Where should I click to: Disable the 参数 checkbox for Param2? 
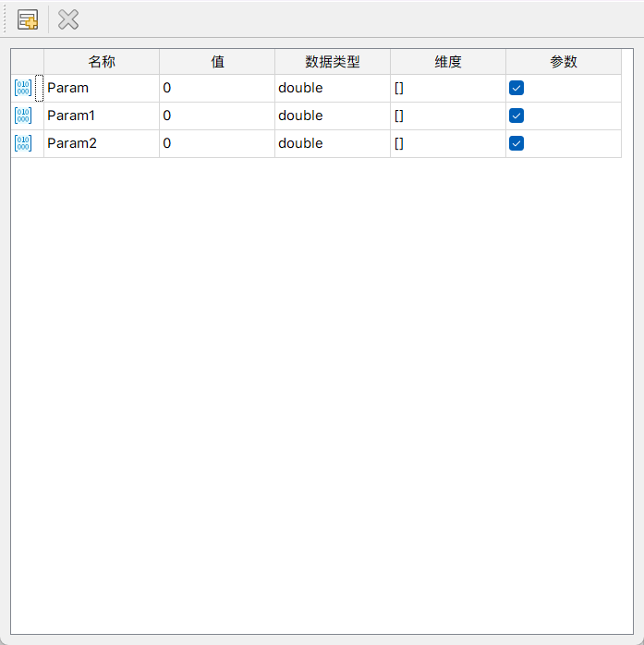tap(516, 143)
